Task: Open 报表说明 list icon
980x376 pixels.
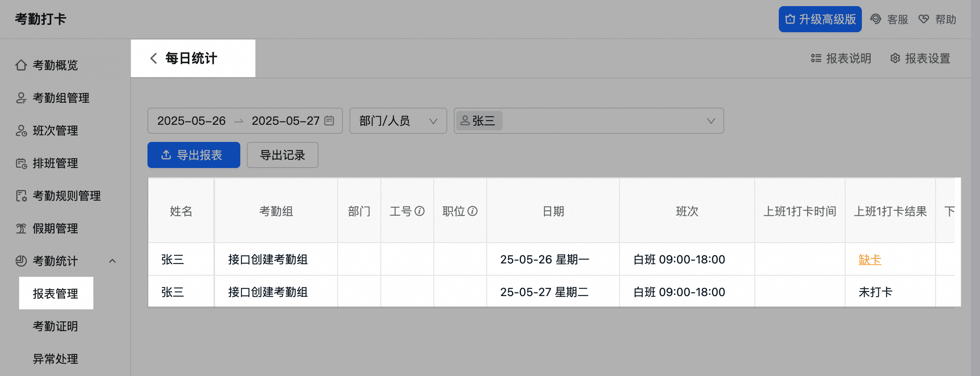Action: point(816,58)
